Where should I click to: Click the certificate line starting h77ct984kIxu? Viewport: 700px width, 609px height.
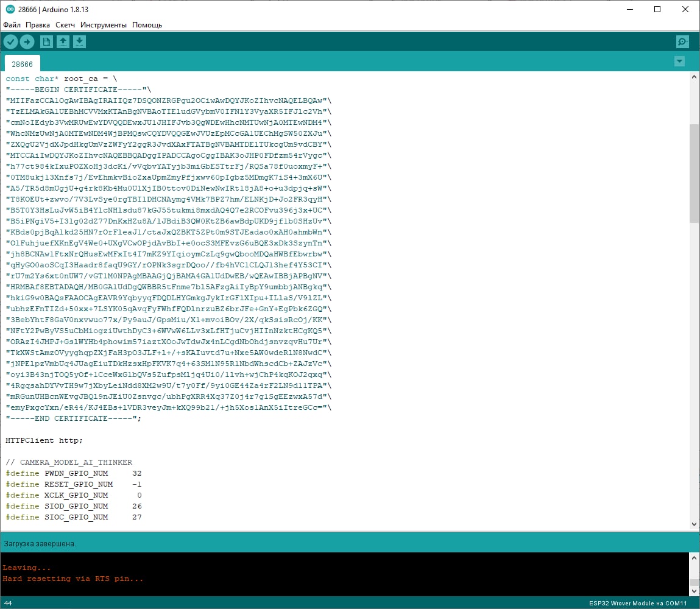pyautogui.click(x=168, y=166)
